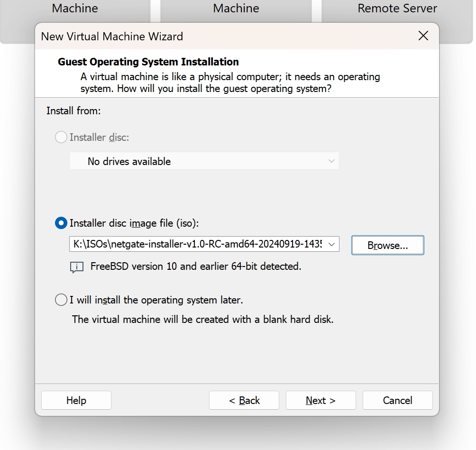This screenshot has height=450, width=476.
Task: Close the New Virtual Machine Wizard dialog
Action: pos(423,36)
